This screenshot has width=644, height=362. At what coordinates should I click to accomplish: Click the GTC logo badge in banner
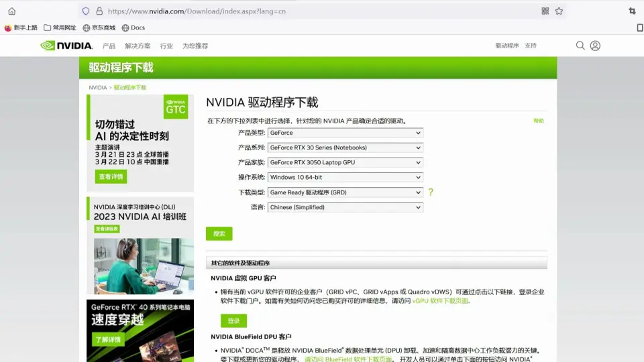point(176,107)
